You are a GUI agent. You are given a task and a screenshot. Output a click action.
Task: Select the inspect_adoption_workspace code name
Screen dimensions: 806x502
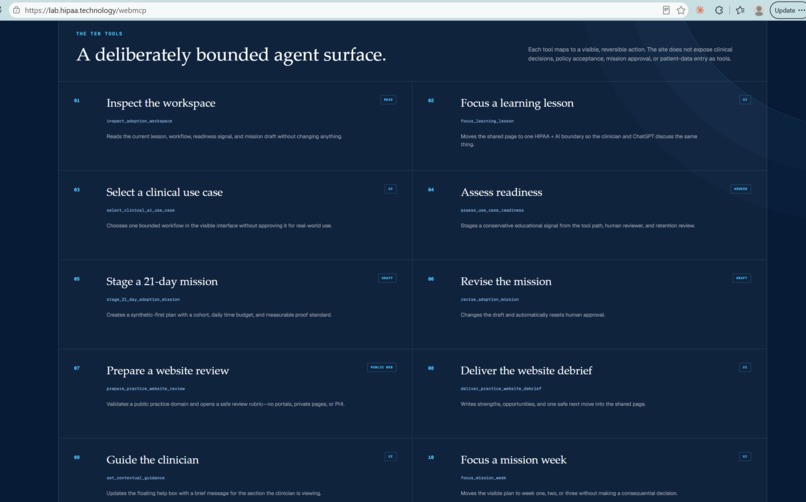[x=139, y=121]
